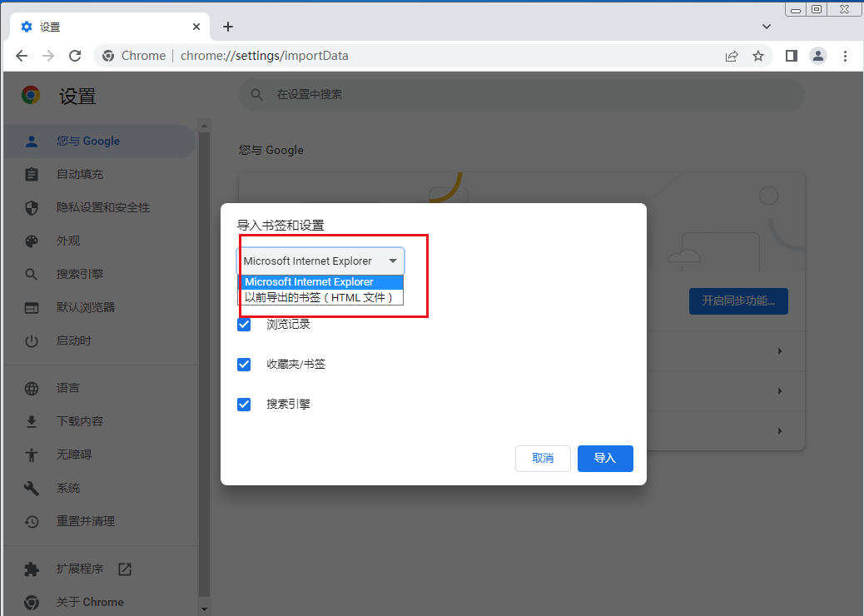Click the share page icon in address bar

[732, 56]
